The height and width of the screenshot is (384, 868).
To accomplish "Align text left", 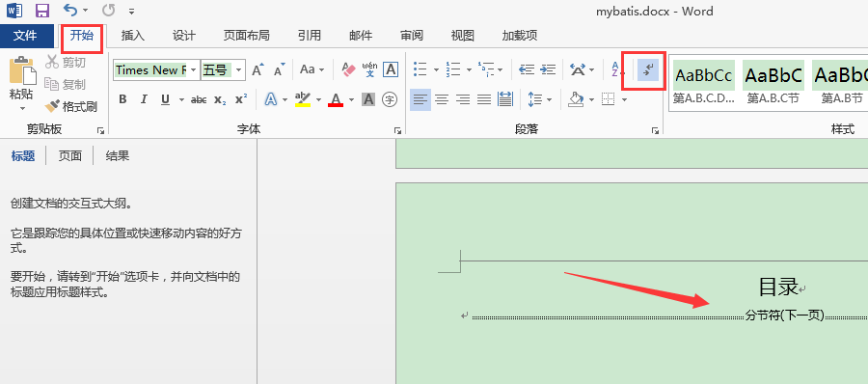I will [420, 99].
